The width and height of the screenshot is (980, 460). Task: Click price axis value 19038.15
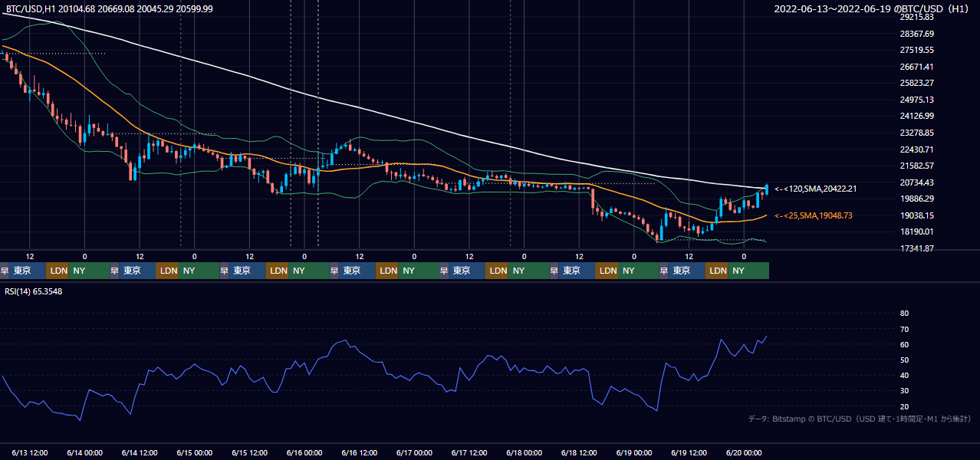click(x=916, y=215)
